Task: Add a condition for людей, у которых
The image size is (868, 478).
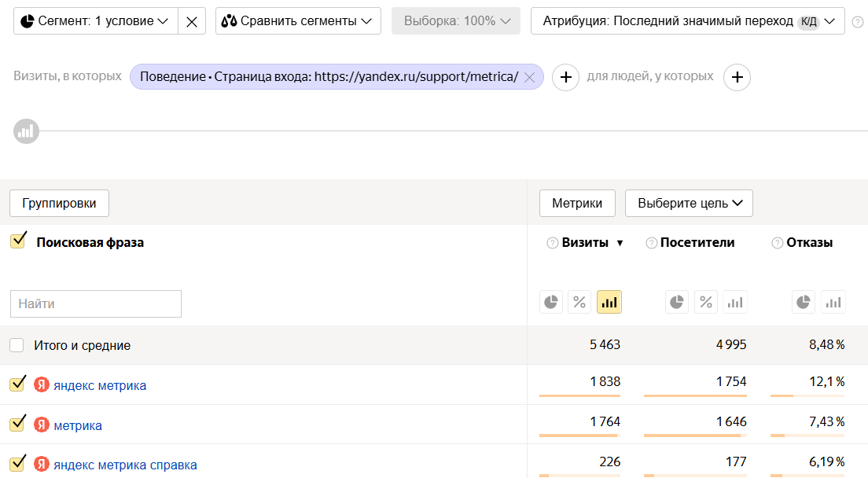Action: click(737, 77)
